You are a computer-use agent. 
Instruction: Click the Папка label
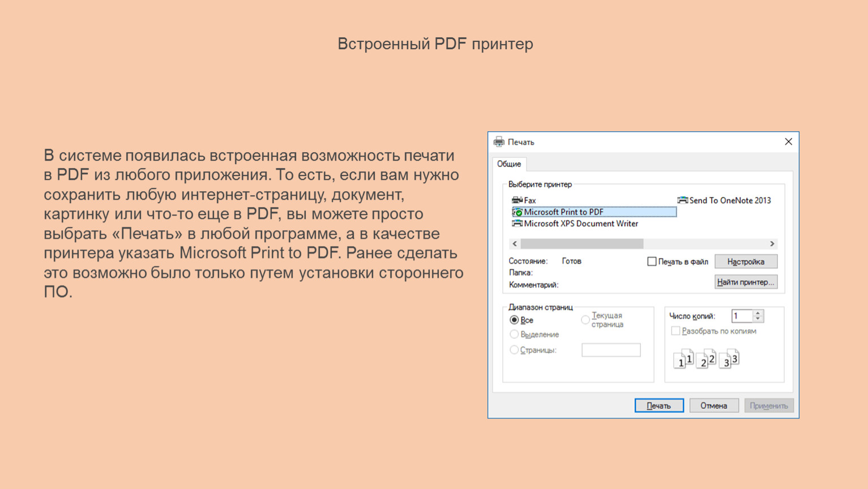coord(520,273)
